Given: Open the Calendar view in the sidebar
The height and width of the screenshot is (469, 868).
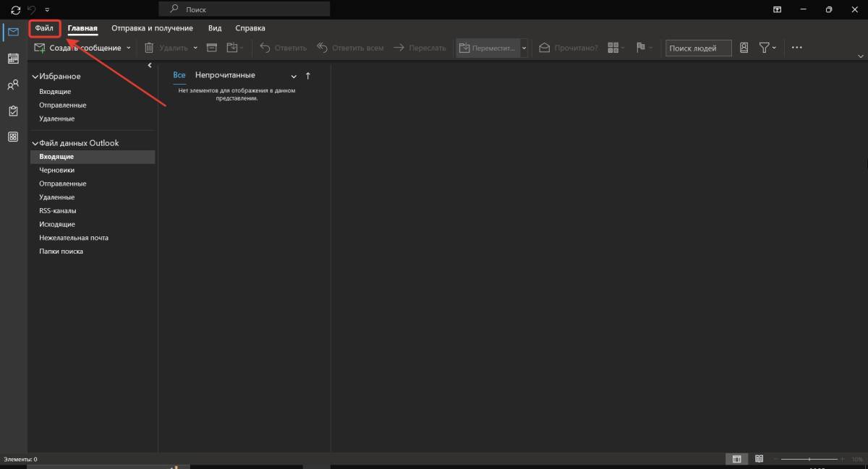Looking at the screenshot, I should [13, 59].
